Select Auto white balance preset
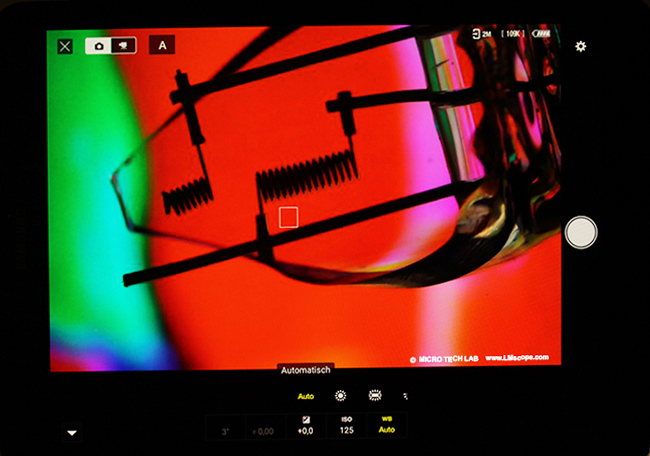Screen dimensions: 650x456 coord(305,396)
